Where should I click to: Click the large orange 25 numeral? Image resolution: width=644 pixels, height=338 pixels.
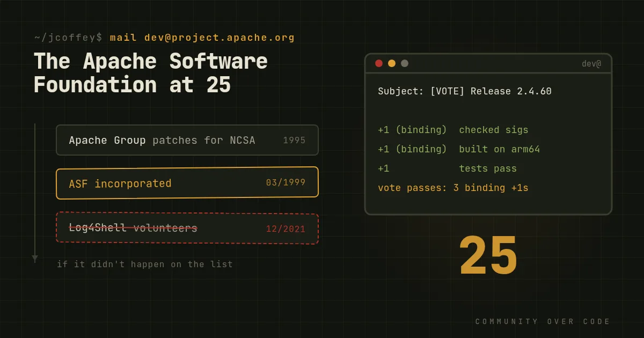[x=488, y=256]
